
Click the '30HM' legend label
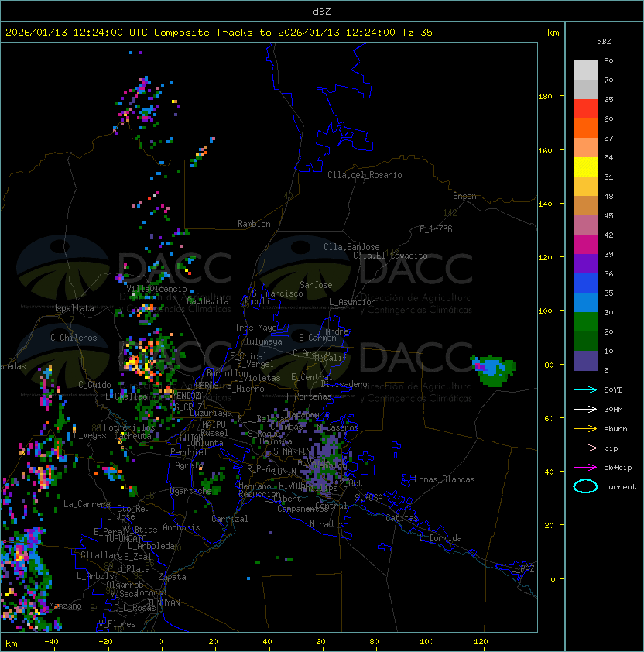(x=613, y=409)
